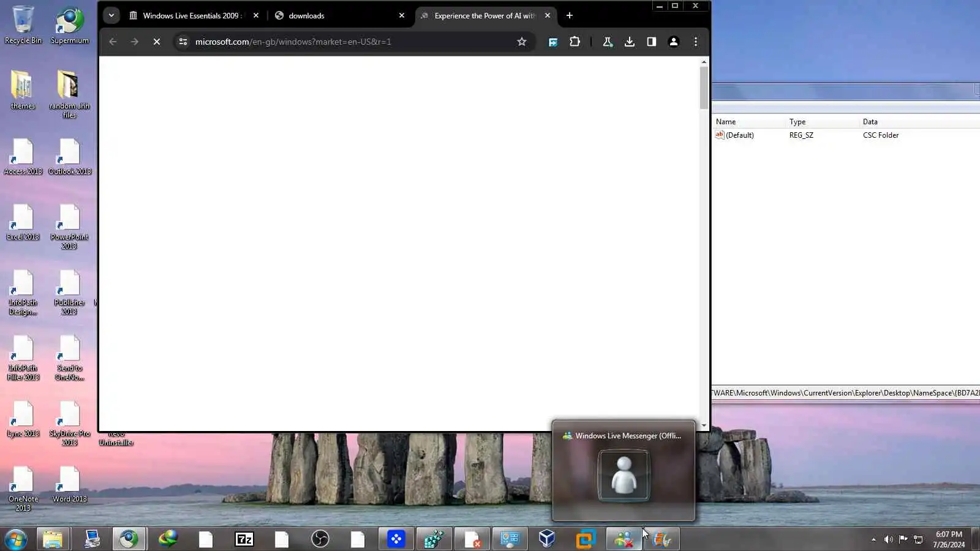This screenshot has width=980, height=551.
Task: Open a new browser tab
Action: (x=570, y=15)
